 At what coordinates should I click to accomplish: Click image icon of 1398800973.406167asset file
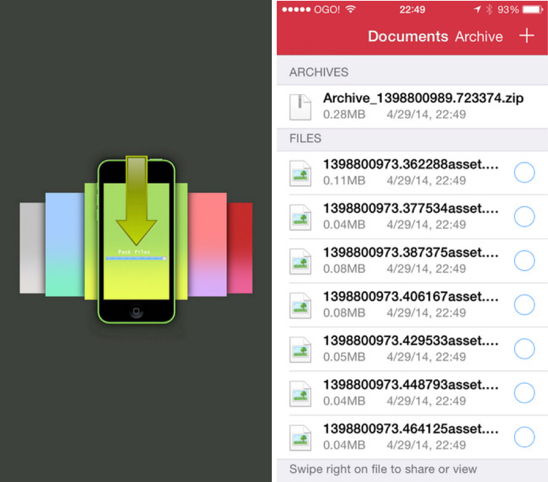(x=300, y=305)
